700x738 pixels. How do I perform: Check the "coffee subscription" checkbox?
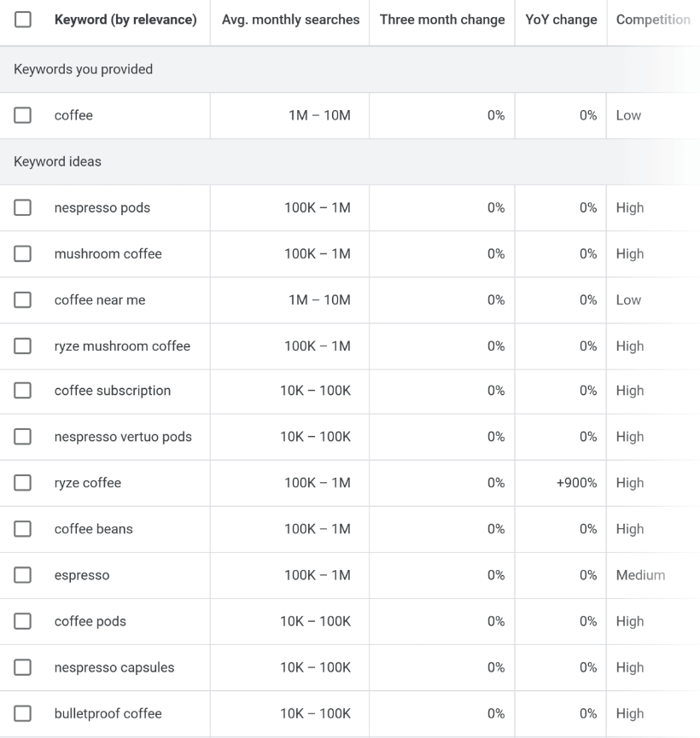click(22, 391)
